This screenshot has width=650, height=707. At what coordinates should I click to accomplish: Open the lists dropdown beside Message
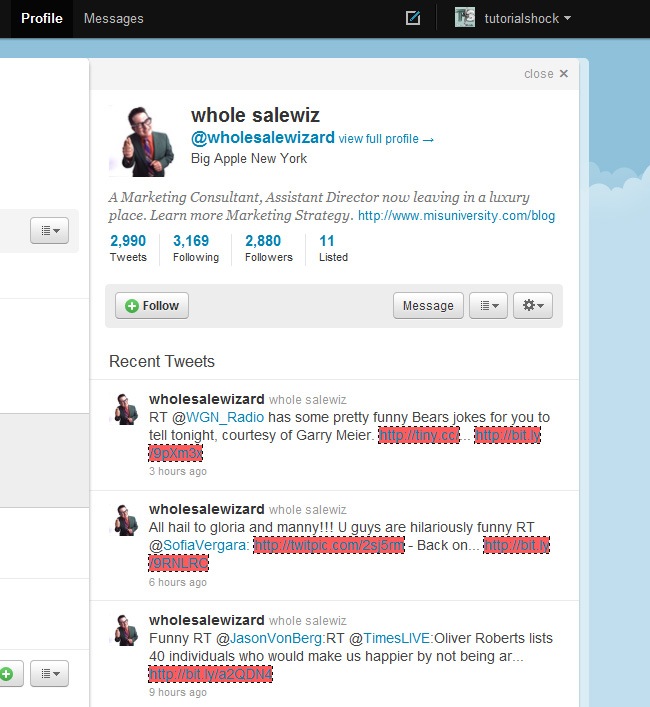click(489, 306)
